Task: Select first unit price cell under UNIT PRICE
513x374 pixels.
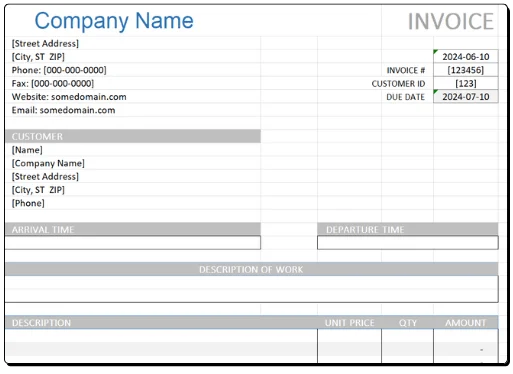Action: pyautogui.click(x=349, y=336)
